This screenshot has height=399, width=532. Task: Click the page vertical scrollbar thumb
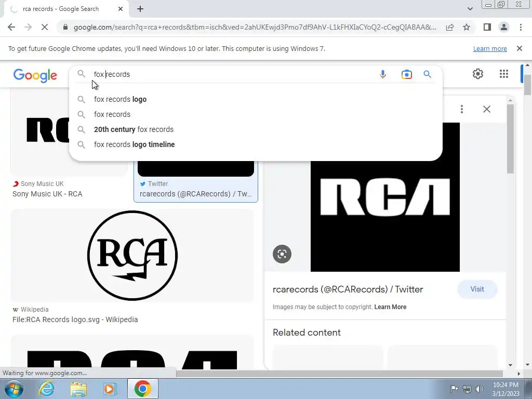pos(528,85)
